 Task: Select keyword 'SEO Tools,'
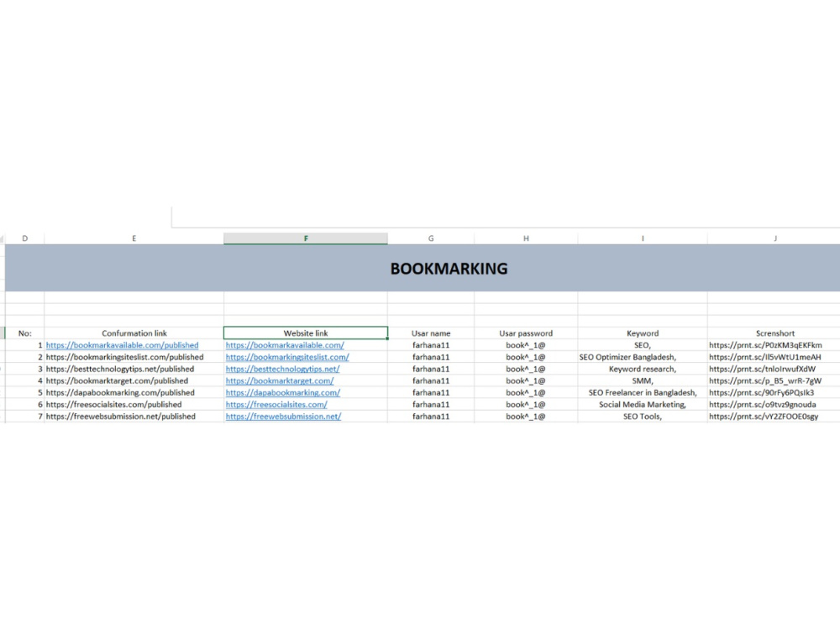tap(643, 417)
